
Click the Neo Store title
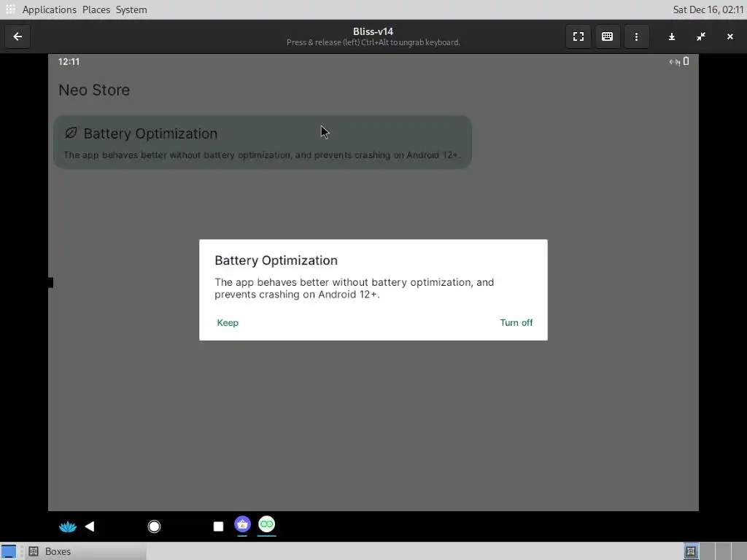94,90
